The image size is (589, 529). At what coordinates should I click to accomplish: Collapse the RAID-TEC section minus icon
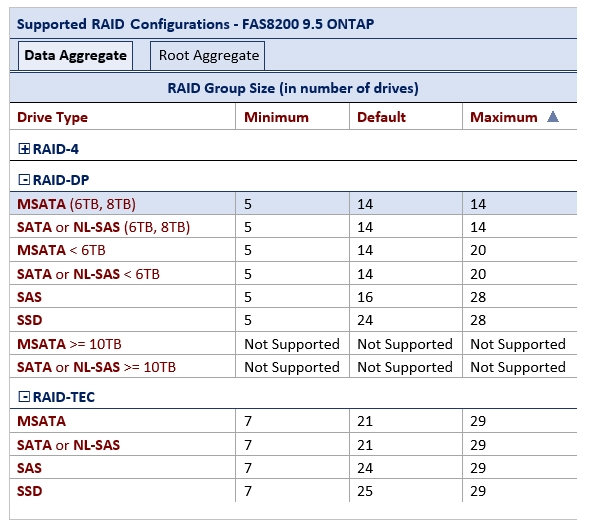[x=24, y=396]
